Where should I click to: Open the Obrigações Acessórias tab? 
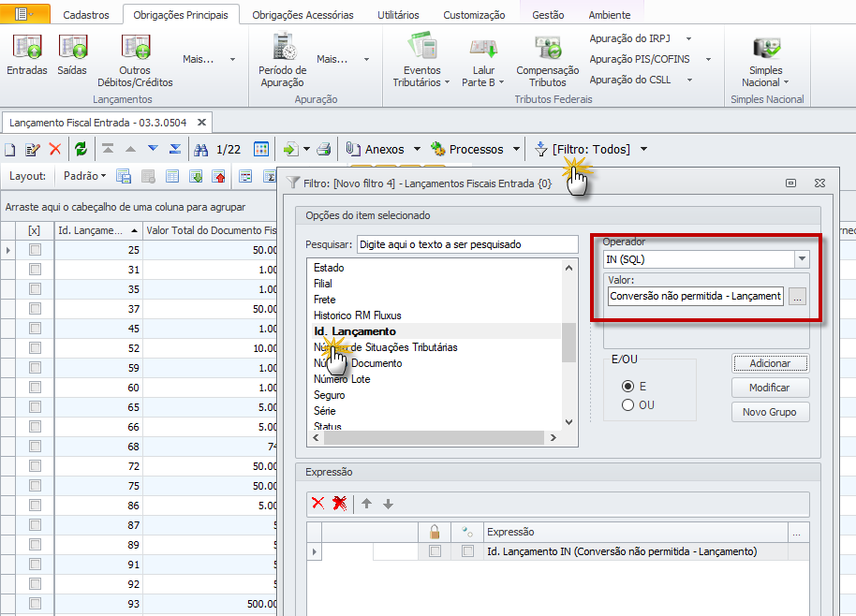(x=303, y=15)
